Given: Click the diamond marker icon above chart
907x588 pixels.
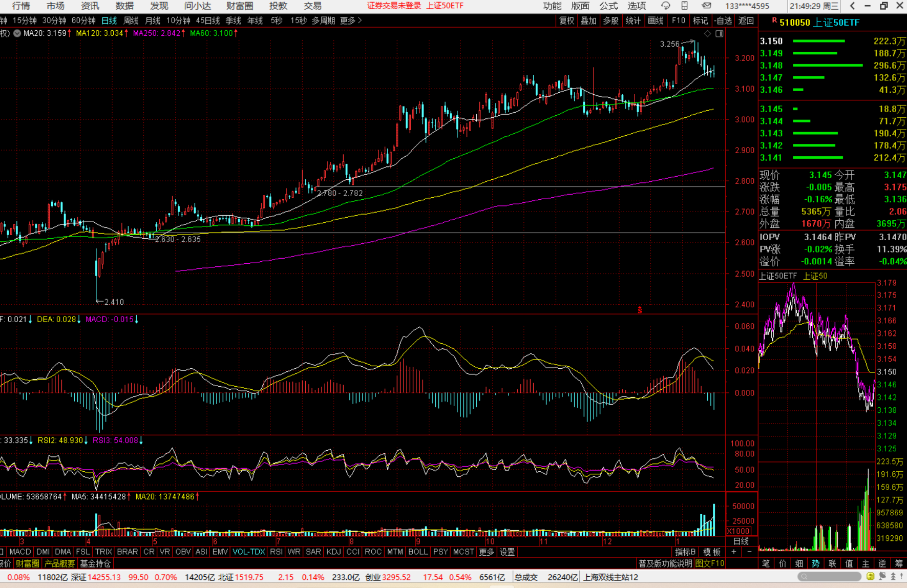Looking at the screenshot, I should coord(707,34).
